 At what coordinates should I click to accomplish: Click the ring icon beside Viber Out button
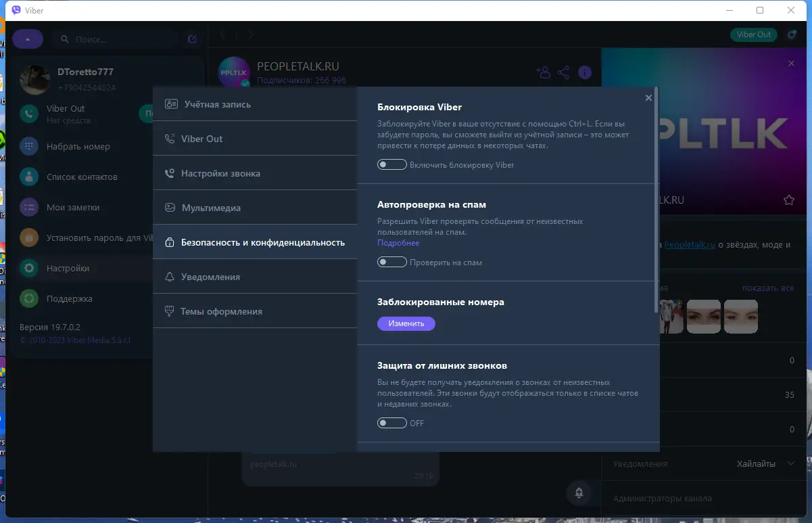coord(792,35)
